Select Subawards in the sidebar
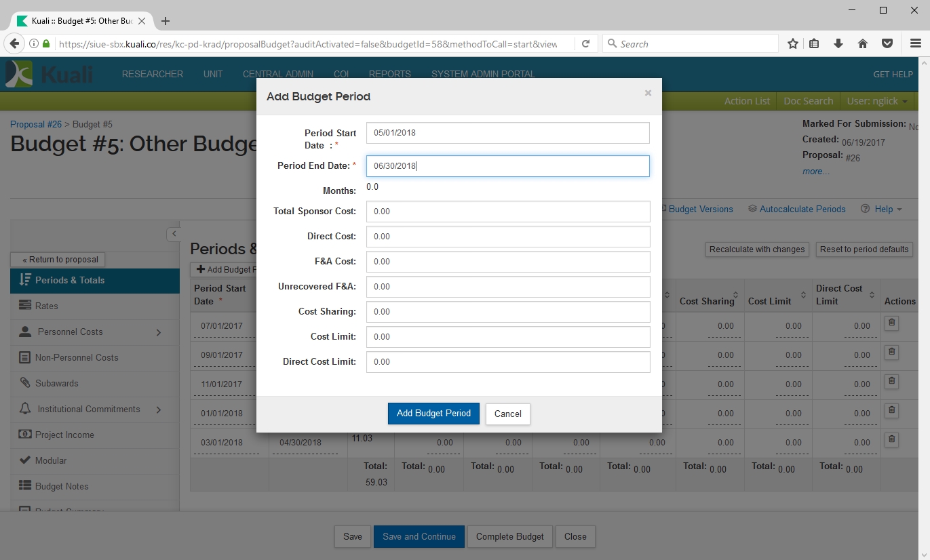The height and width of the screenshot is (560, 930). click(57, 383)
